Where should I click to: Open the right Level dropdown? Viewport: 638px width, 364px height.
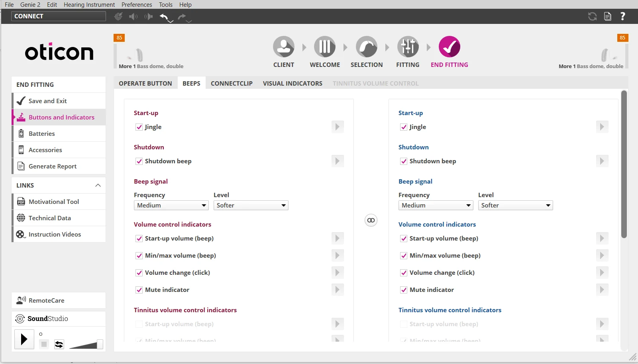516,205
